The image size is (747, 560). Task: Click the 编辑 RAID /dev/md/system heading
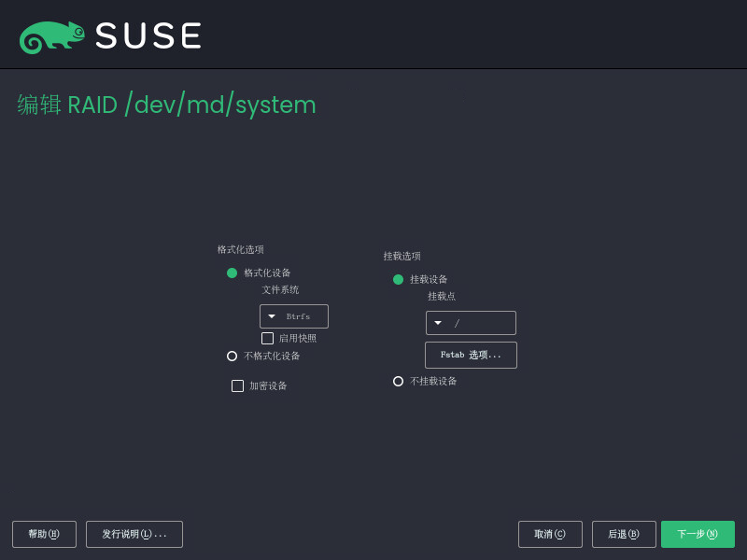pyautogui.click(x=167, y=105)
